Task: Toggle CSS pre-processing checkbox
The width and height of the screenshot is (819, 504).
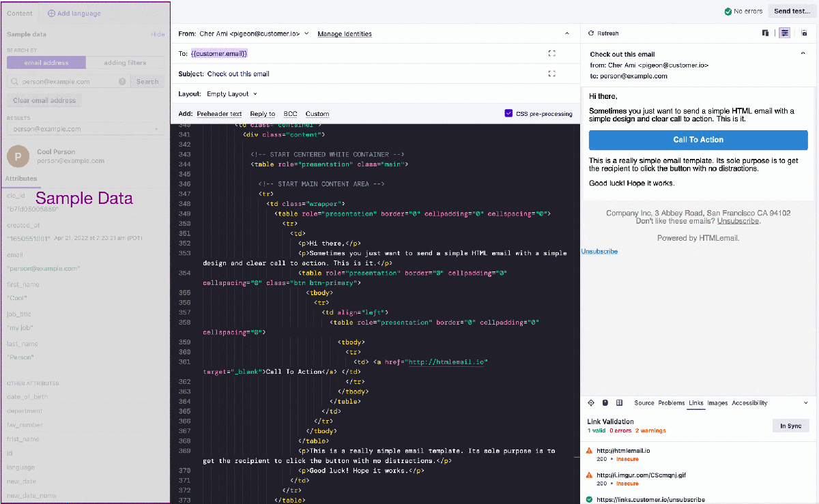Action: pyautogui.click(x=508, y=113)
